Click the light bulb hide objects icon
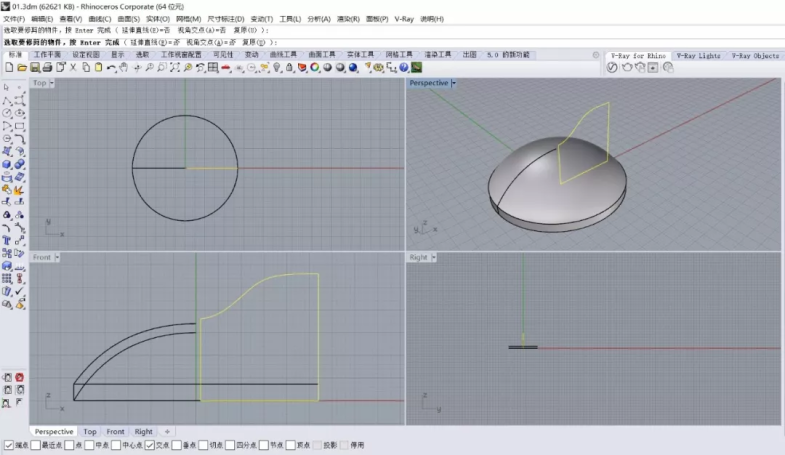The width and height of the screenshot is (785, 455). 276,67
